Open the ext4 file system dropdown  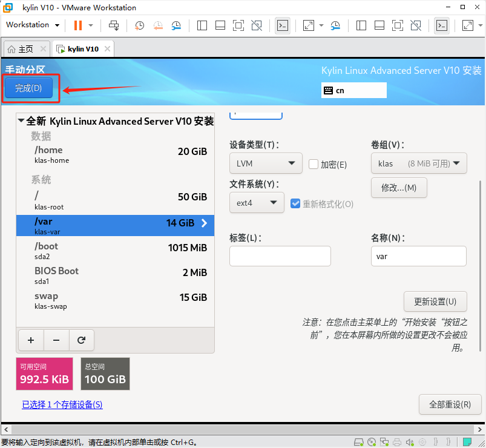(x=257, y=203)
